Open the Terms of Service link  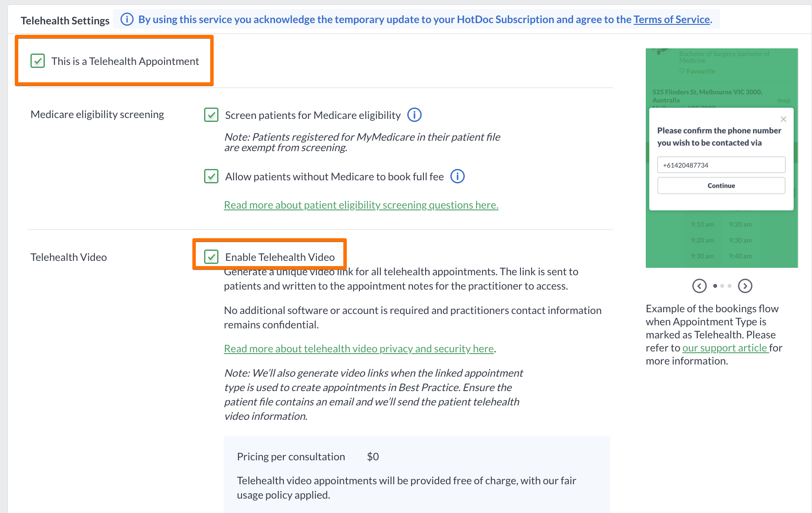(671, 20)
